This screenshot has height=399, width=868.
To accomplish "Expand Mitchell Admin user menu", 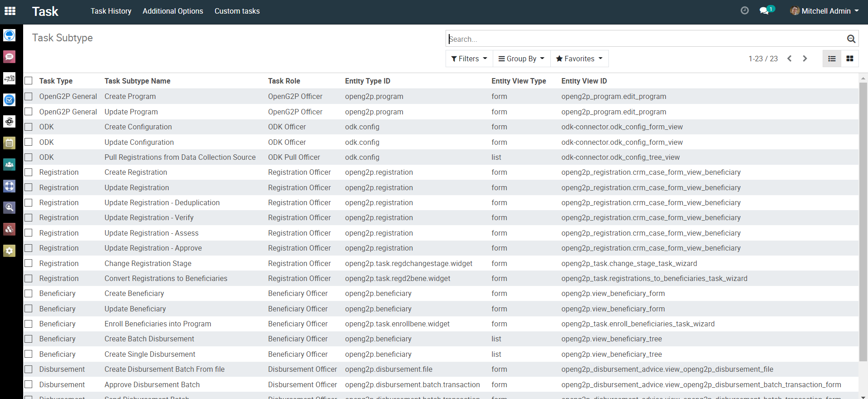I will click(x=824, y=11).
